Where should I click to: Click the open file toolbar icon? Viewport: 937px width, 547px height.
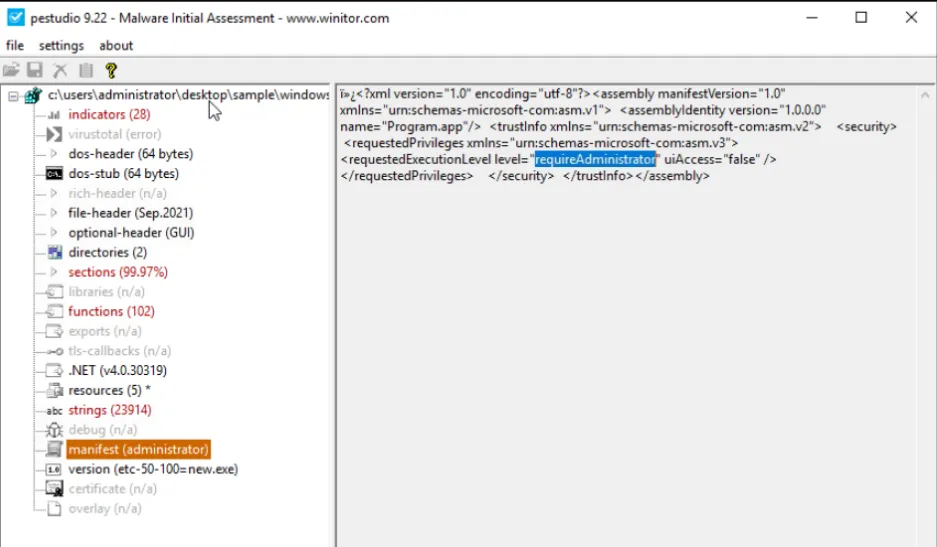11,70
